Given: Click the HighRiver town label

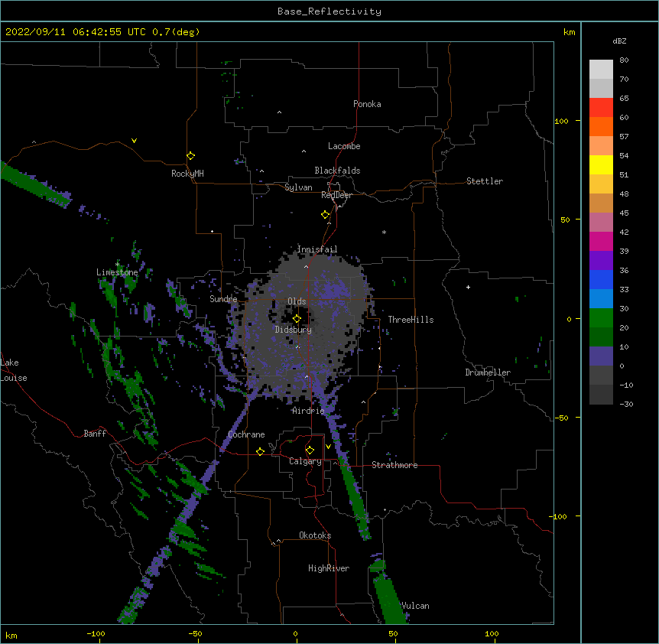Looking at the screenshot, I should tap(329, 568).
